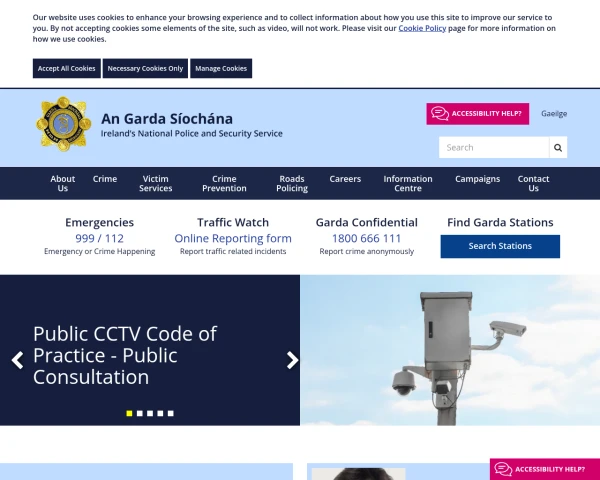This screenshot has width=600, height=480.
Task: Click the Search Stations button
Action: 500,246
